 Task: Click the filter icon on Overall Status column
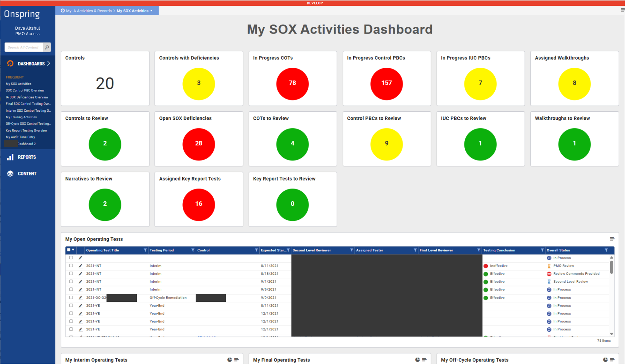606,250
